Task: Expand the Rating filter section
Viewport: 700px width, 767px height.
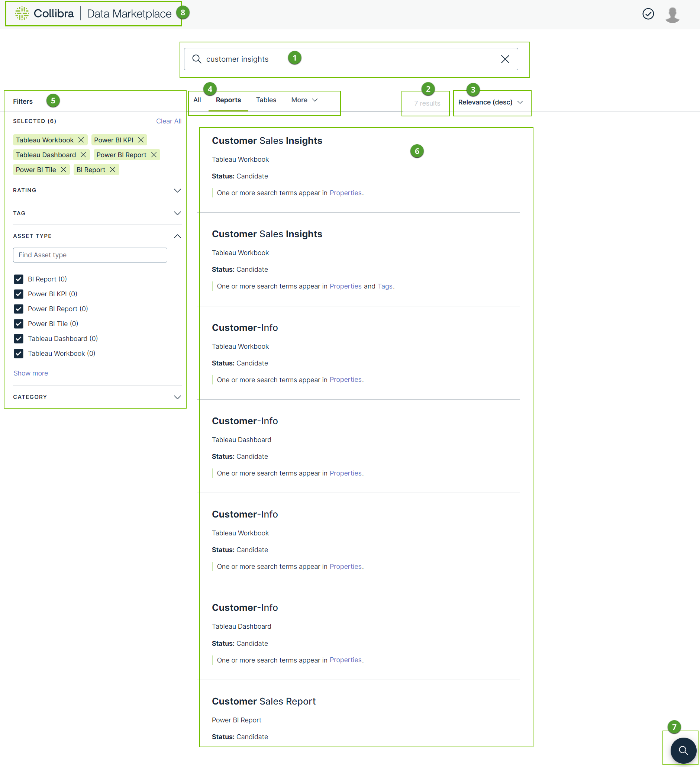Action: pyautogui.click(x=177, y=190)
